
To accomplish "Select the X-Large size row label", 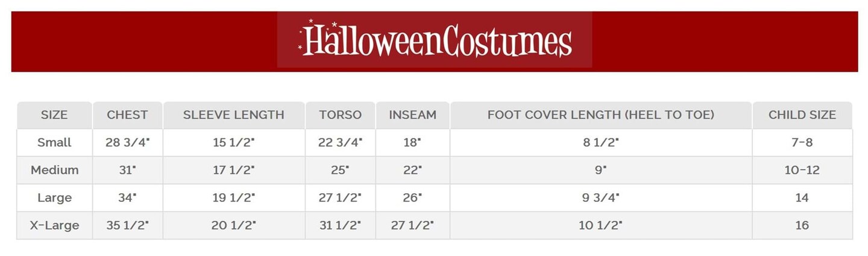I will (x=54, y=226).
